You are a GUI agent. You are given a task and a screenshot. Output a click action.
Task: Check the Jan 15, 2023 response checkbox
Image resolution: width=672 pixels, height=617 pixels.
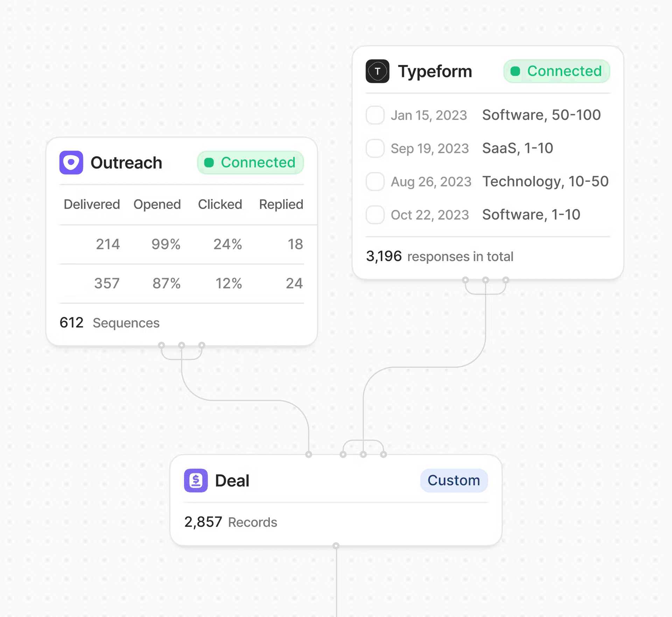point(375,115)
